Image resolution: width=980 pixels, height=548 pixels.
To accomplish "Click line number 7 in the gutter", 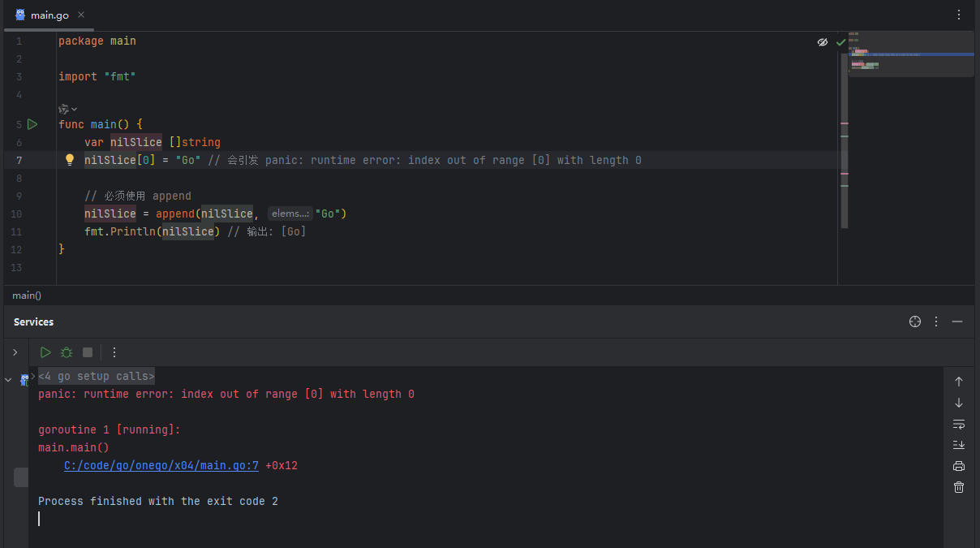I will [19, 160].
